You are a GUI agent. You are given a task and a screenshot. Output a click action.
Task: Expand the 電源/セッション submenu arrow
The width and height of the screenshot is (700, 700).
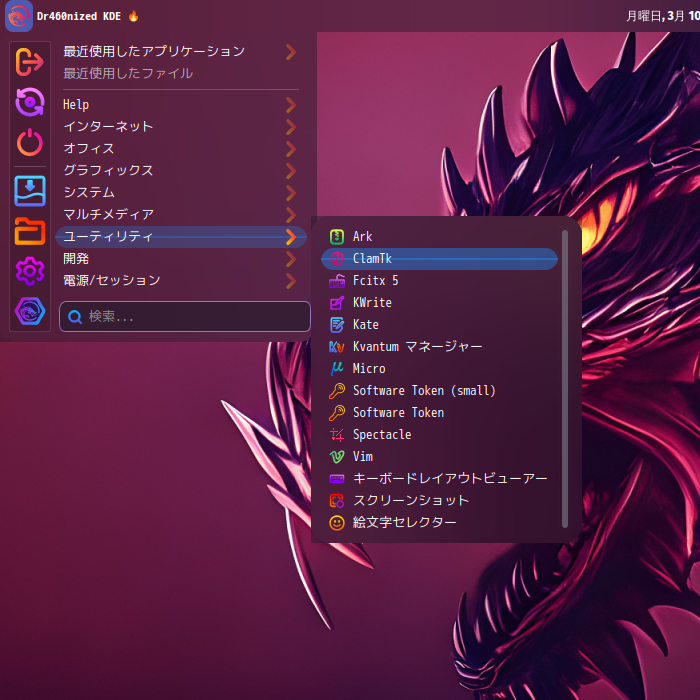pyautogui.click(x=291, y=281)
